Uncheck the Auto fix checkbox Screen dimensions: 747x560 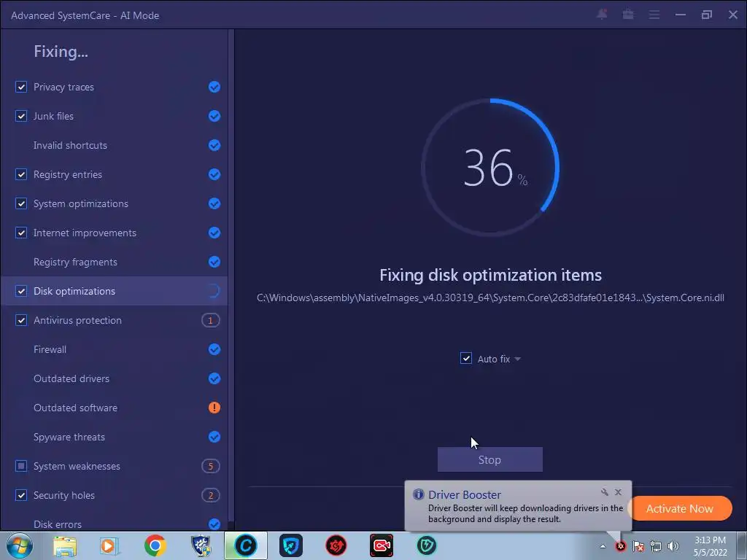tap(466, 358)
